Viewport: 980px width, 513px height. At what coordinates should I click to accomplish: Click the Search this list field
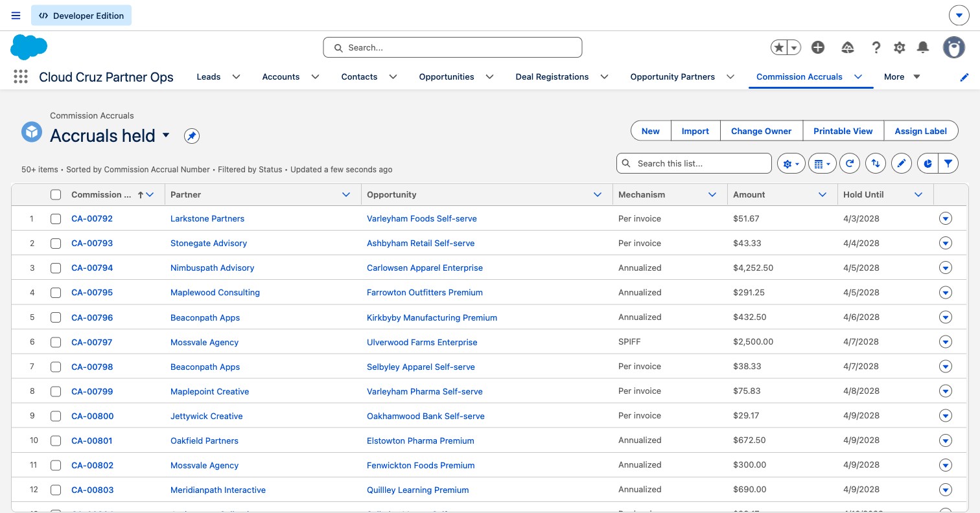click(x=694, y=163)
